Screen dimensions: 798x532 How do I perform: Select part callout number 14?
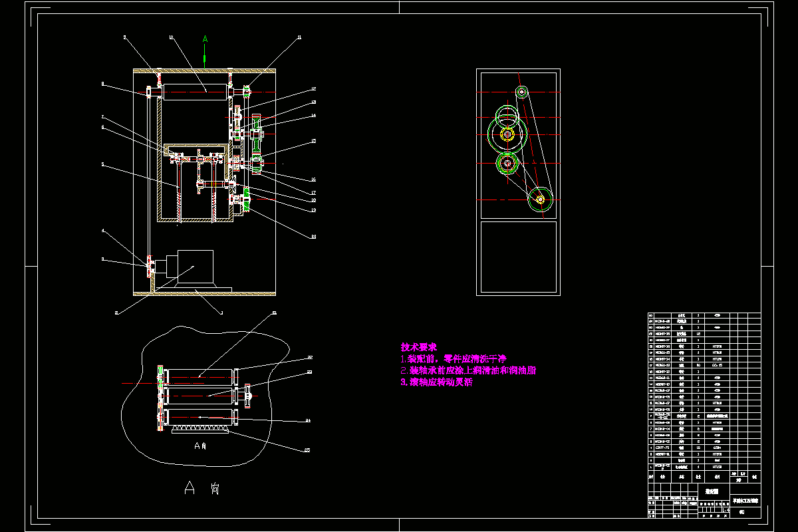[x=313, y=116]
